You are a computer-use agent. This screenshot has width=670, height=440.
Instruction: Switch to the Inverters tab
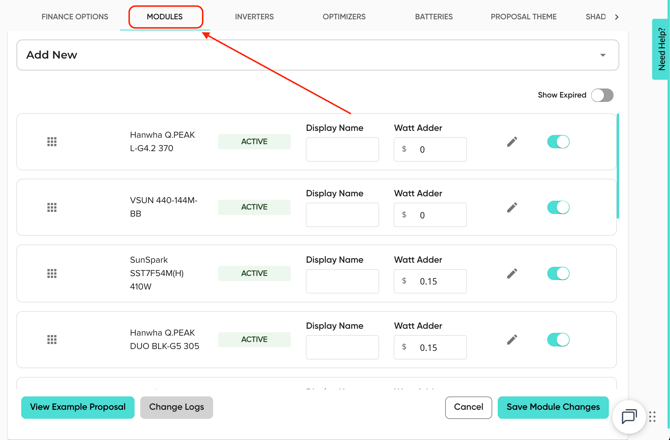point(254,17)
